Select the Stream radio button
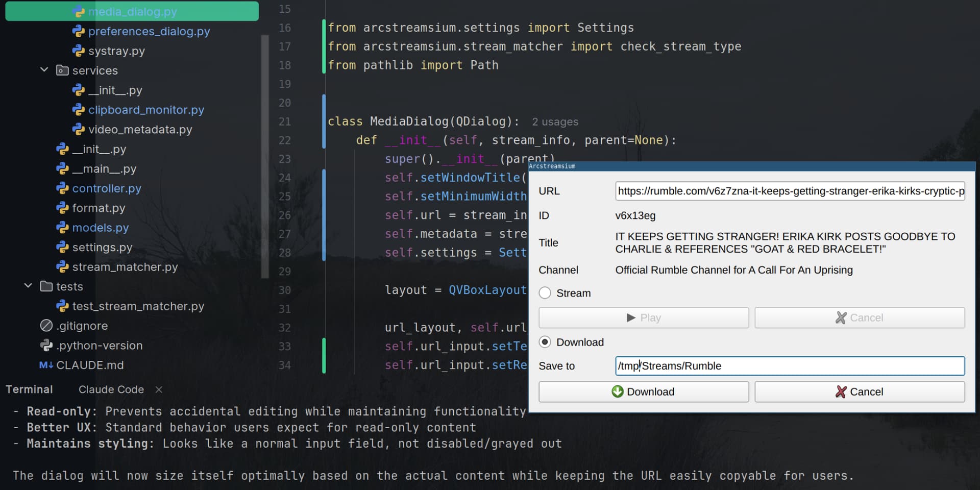980x490 pixels. tap(545, 293)
